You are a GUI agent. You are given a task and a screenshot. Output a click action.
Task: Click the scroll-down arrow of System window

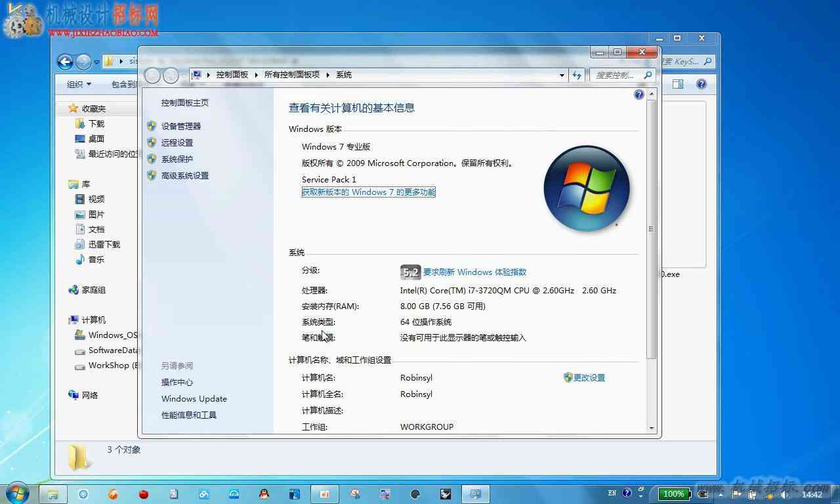[651, 428]
